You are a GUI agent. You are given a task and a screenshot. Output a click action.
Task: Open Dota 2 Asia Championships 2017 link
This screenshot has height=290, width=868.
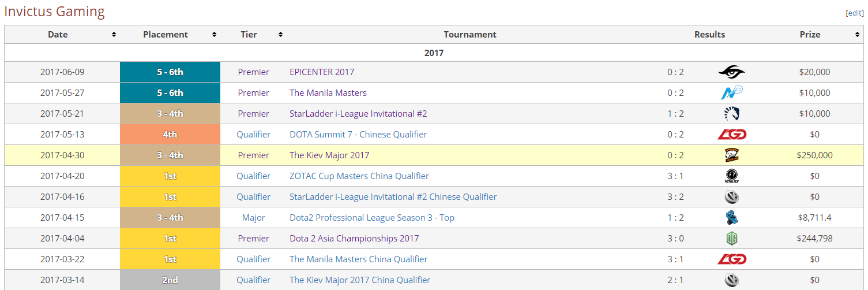pos(354,239)
